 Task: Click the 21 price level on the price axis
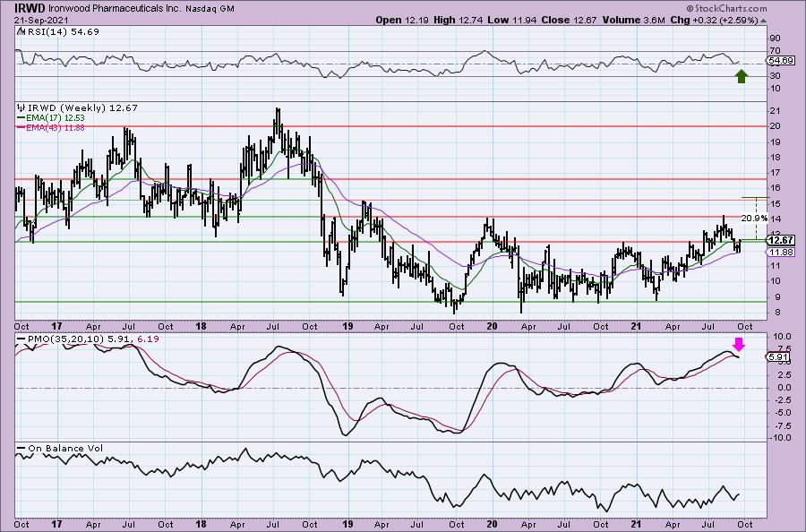775,111
